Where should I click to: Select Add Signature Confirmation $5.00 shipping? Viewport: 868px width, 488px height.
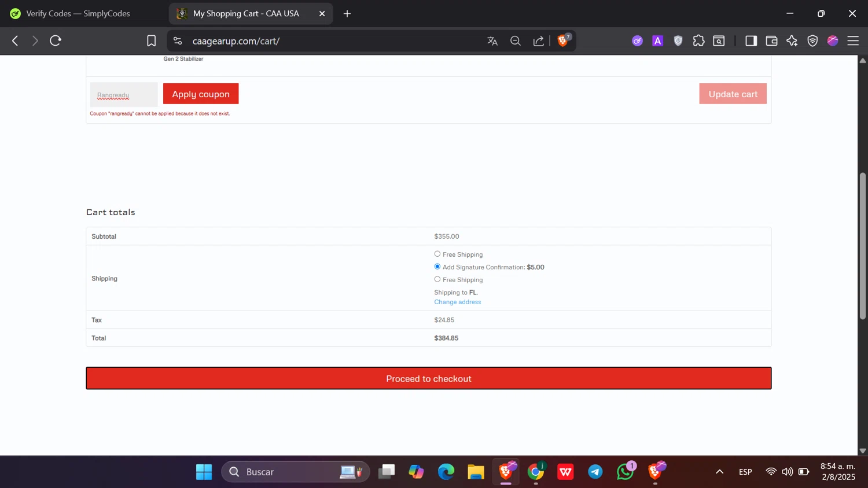pyautogui.click(x=437, y=267)
